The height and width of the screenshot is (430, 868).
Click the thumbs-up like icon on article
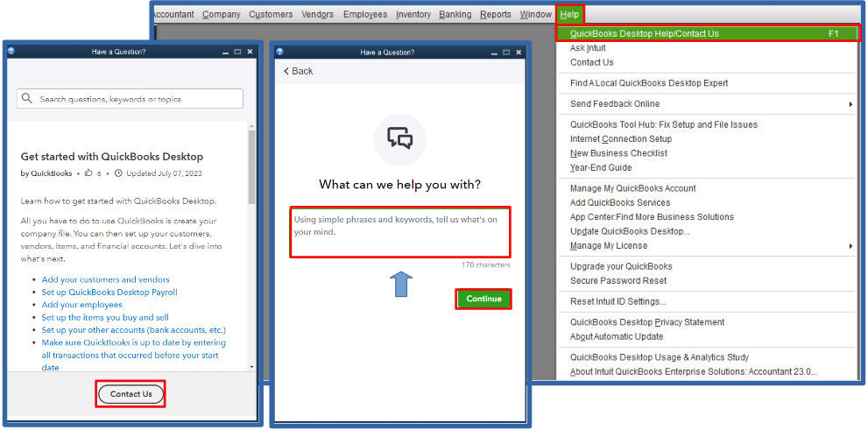point(88,173)
